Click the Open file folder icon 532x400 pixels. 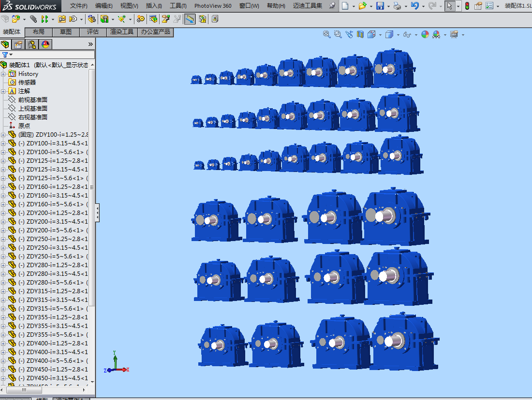click(x=362, y=6)
